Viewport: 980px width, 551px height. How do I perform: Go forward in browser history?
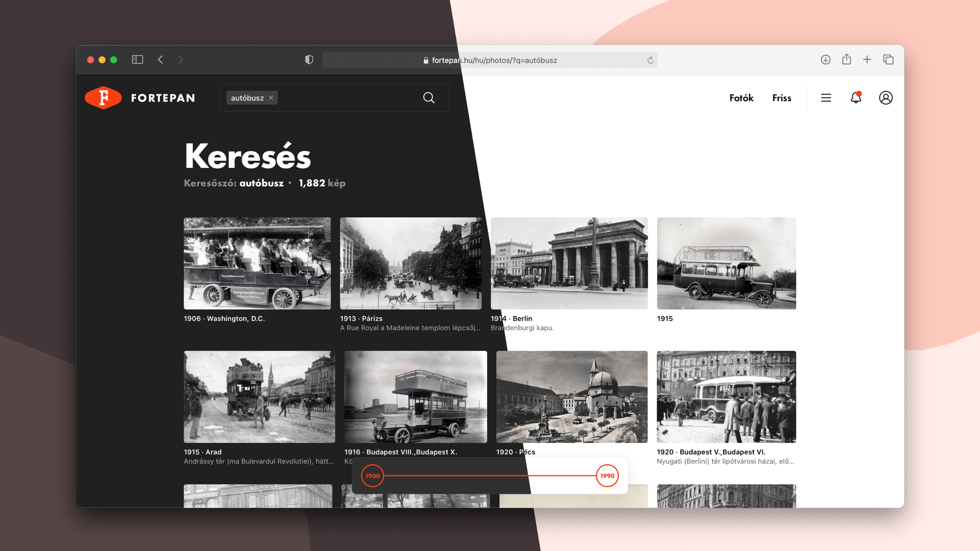point(180,60)
